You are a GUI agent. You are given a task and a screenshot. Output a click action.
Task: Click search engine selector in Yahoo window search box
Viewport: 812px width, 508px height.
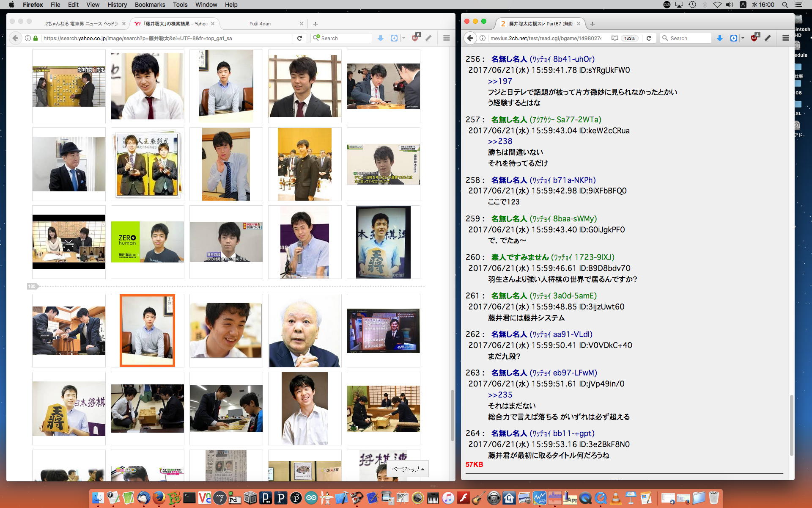(x=316, y=38)
